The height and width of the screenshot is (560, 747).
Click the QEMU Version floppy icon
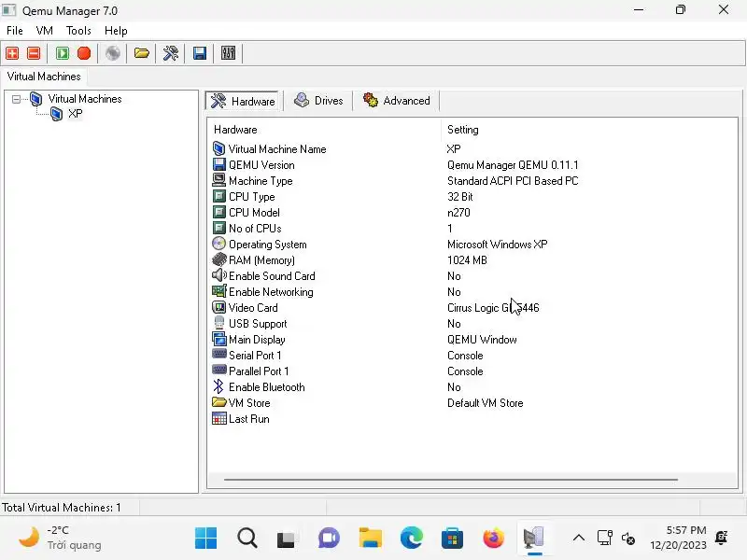point(218,165)
